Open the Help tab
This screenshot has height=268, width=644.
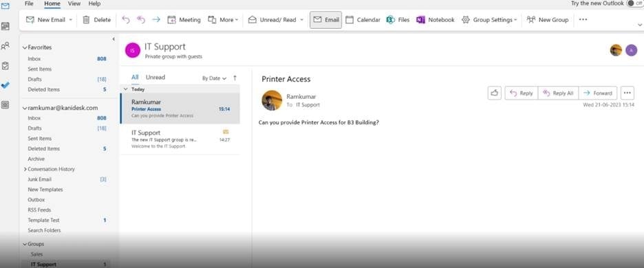pyautogui.click(x=94, y=3)
